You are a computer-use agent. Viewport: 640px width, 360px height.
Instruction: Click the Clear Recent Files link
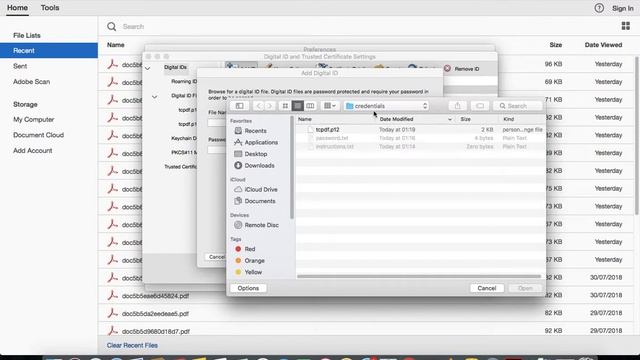click(132, 345)
